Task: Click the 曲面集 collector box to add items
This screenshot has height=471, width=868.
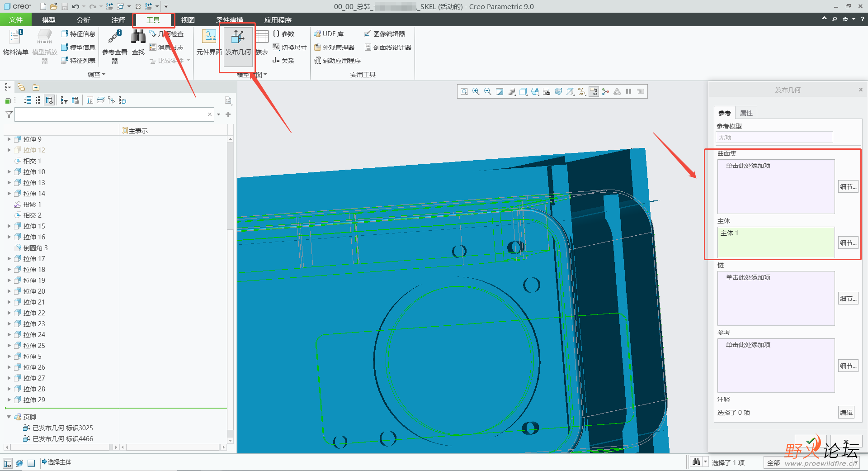Action: pyautogui.click(x=776, y=186)
